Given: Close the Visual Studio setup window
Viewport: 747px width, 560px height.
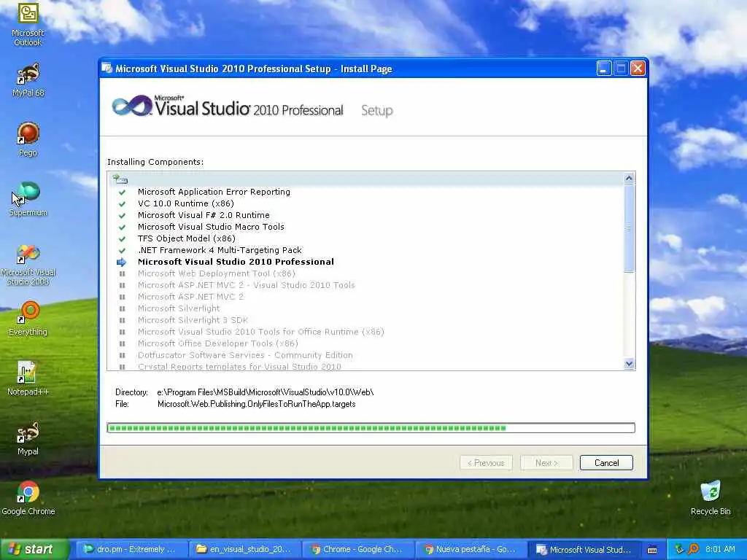Looking at the screenshot, I should coord(638,69).
